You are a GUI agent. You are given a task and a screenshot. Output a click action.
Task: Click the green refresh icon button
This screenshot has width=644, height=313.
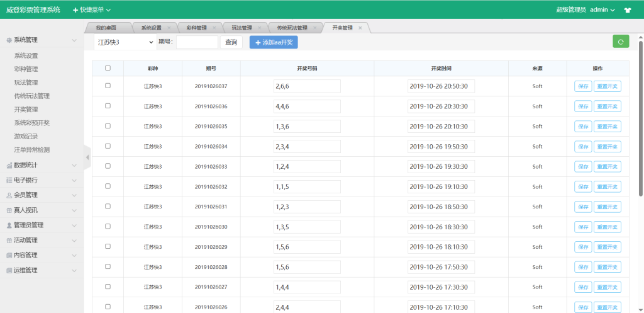point(621,42)
